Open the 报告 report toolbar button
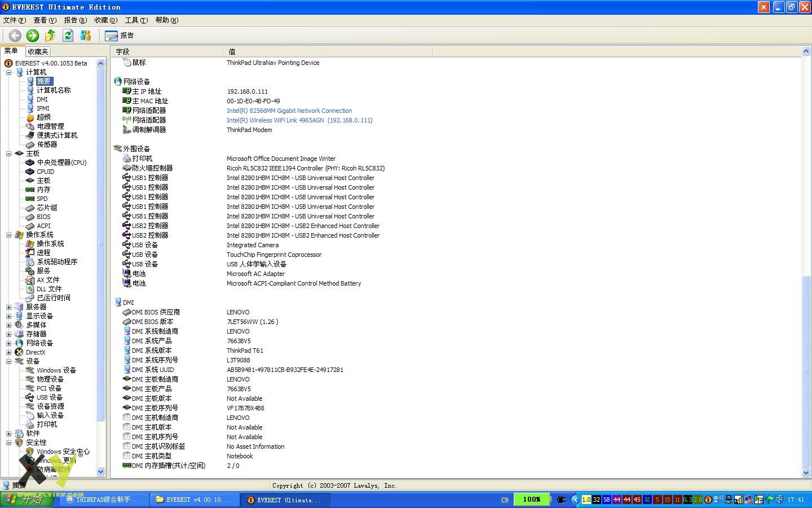 pos(120,36)
